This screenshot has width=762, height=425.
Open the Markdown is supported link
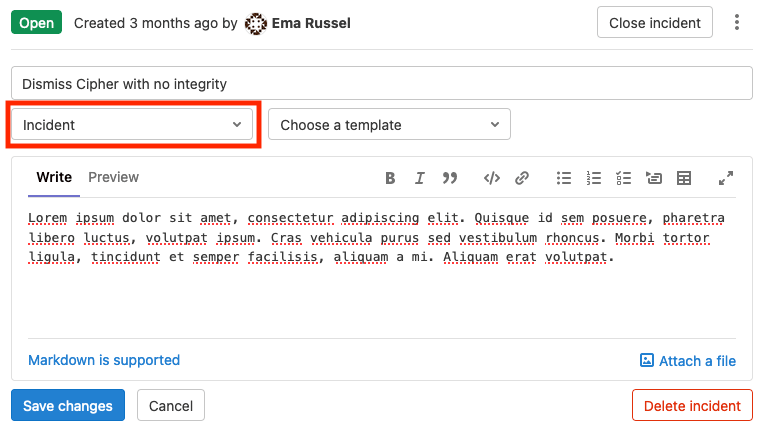click(x=104, y=360)
